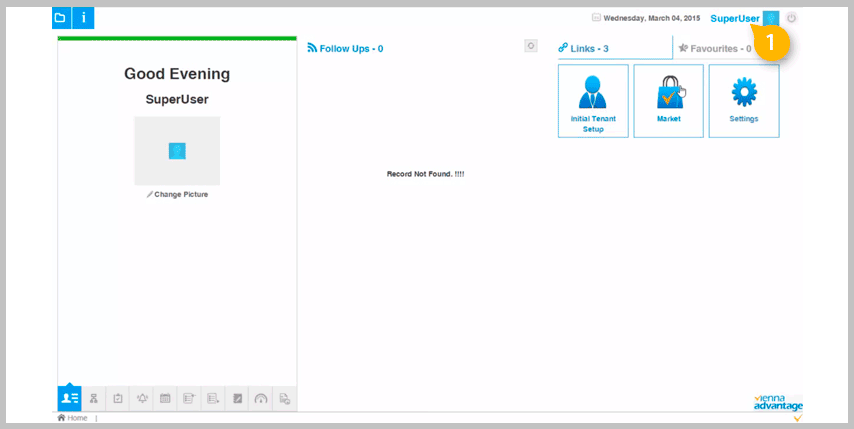
Task: Click the SuperUser name under greeting
Action: [177, 100]
